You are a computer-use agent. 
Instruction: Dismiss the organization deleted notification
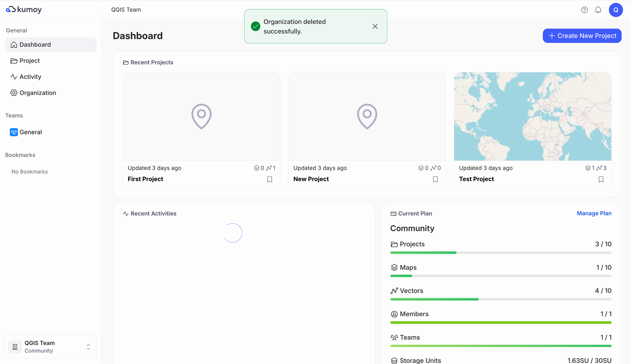[x=375, y=26]
